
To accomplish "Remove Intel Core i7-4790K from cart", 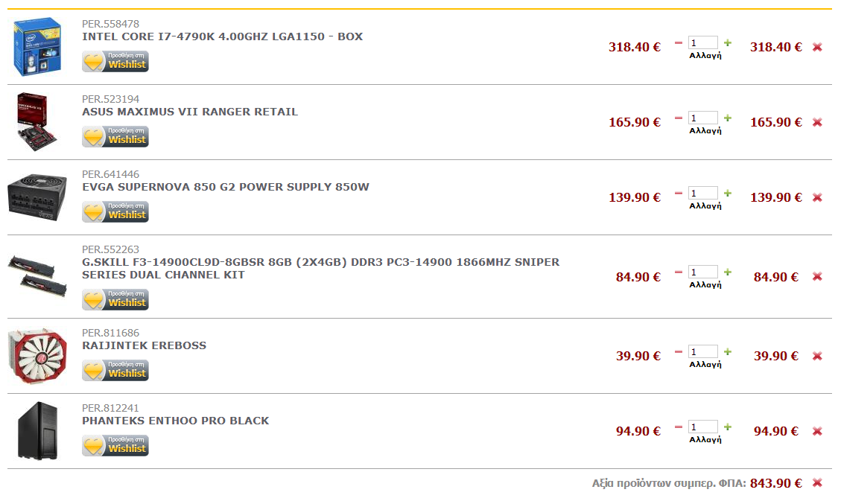I will [817, 47].
